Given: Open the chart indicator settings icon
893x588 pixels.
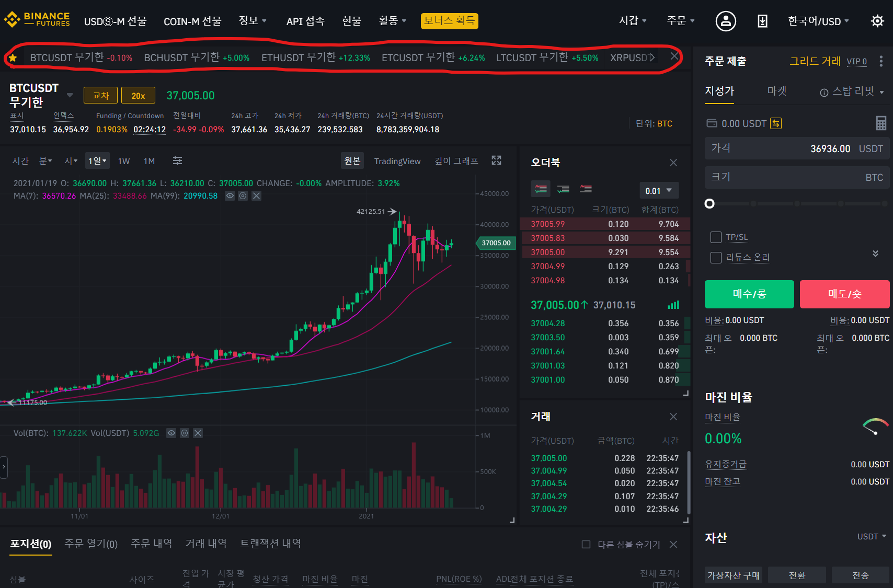Looking at the screenshot, I should [x=177, y=161].
